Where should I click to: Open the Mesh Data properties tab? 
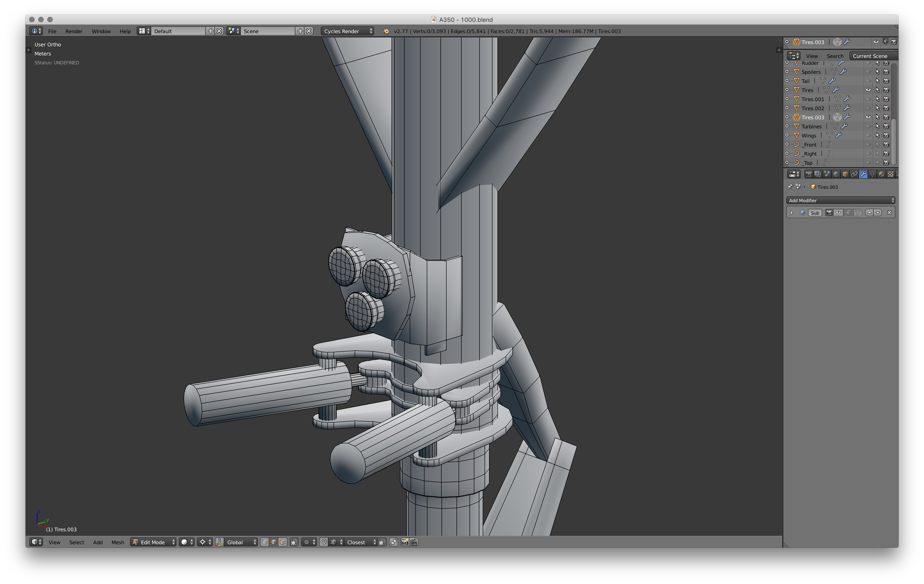click(873, 174)
